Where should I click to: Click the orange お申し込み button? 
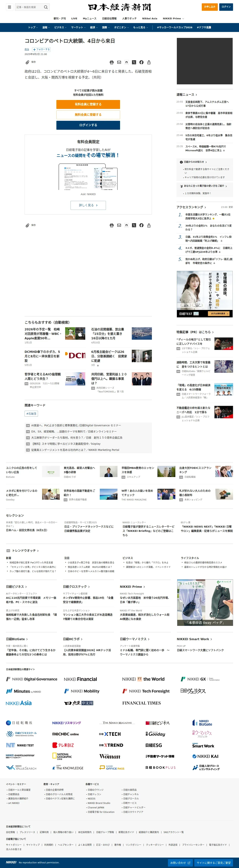coord(209,7)
